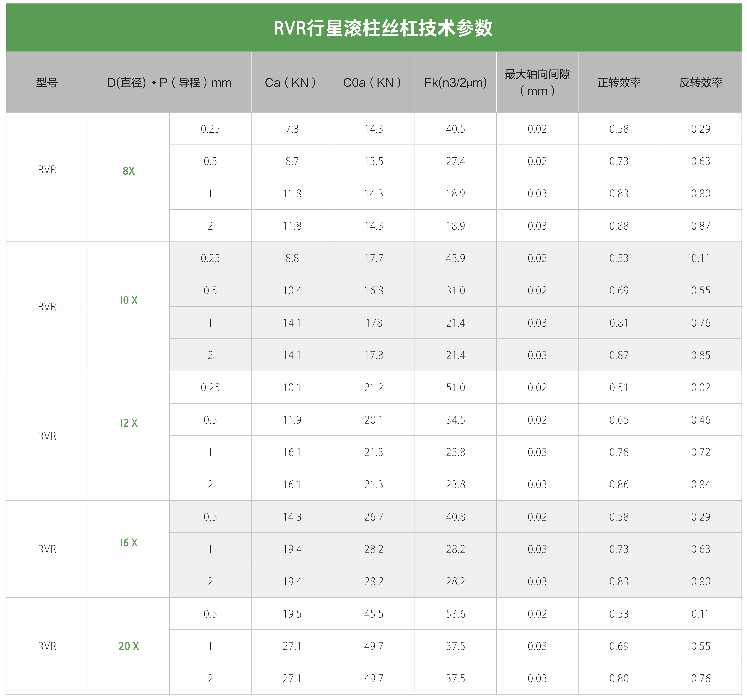This screenshot has height=700, width=747.
Task: Select the 型号 column header
Action: (47, 83)
